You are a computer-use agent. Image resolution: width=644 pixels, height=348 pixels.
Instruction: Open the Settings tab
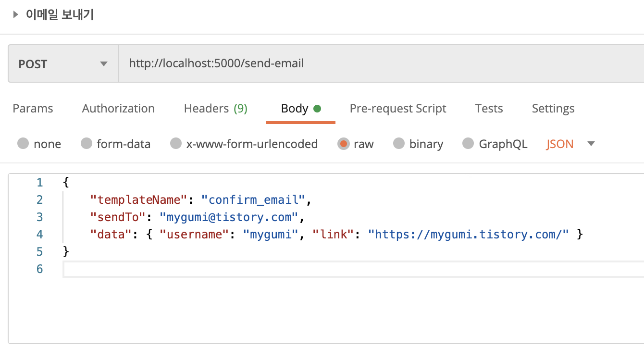pos(553,109)
